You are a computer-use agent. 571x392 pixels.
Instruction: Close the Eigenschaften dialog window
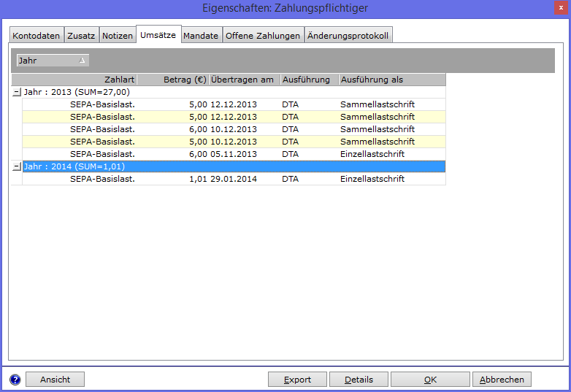coord(561,7)
